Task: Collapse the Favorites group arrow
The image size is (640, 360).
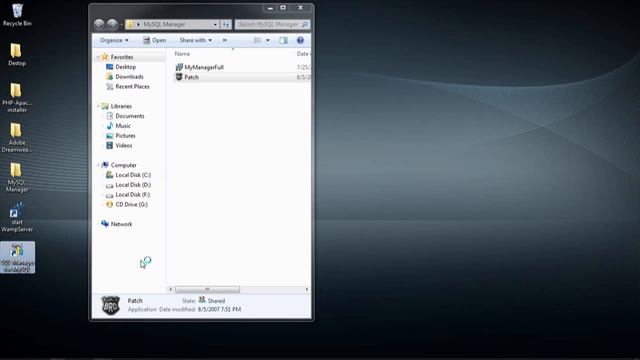Action: (x=98, y=57)
